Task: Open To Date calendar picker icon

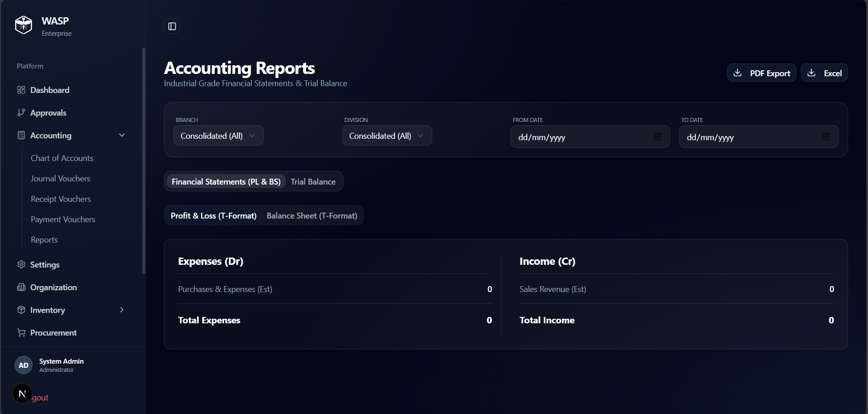Action: click(826, 137)
